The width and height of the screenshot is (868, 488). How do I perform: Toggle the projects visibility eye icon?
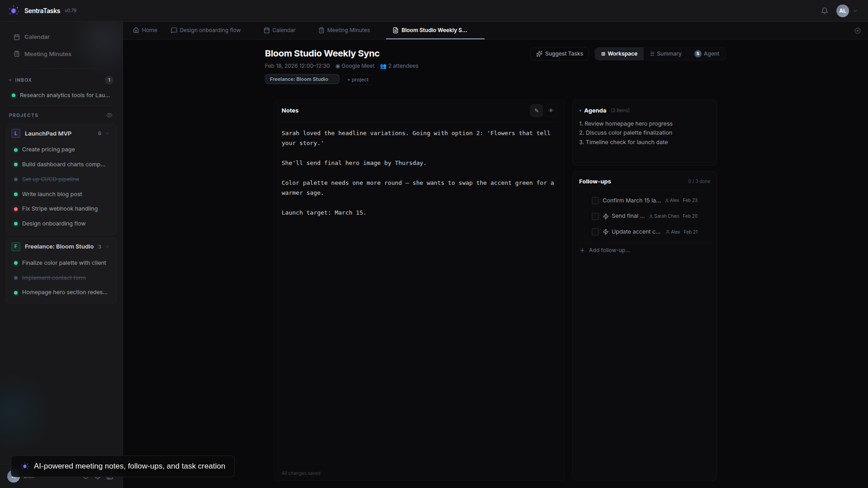[109, 115]
